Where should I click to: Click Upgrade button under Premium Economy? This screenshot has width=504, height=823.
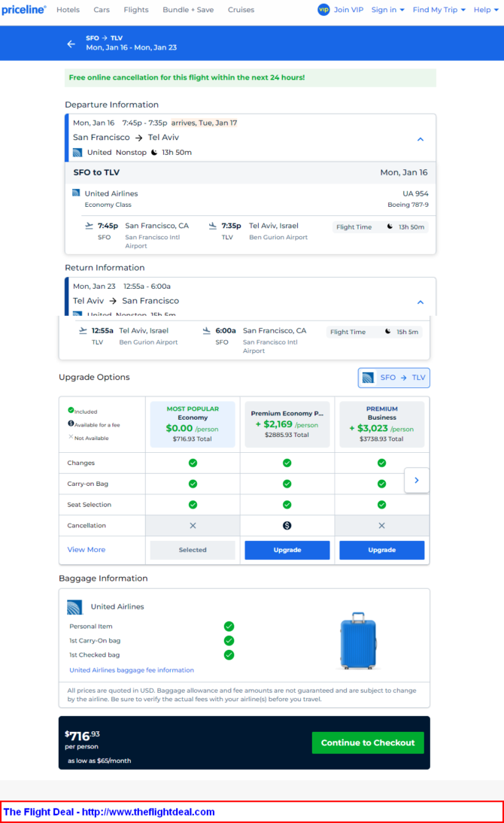click(287, 550)
